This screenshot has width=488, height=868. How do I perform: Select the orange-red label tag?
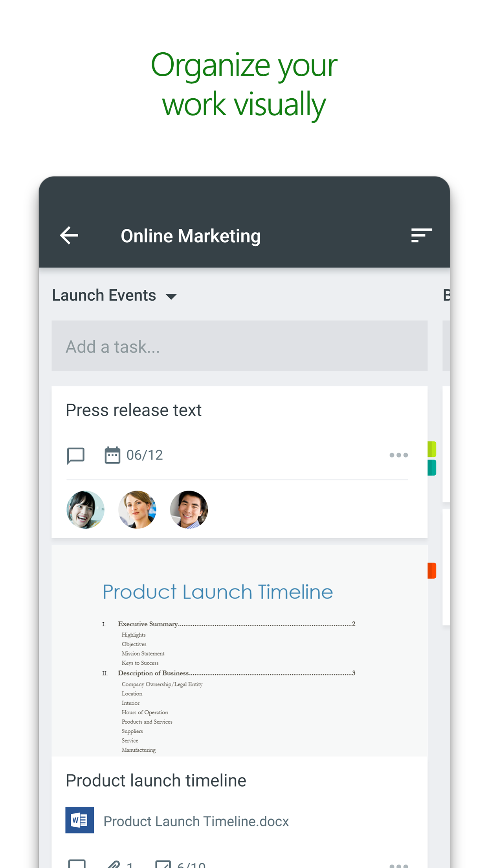click(432, 570)
